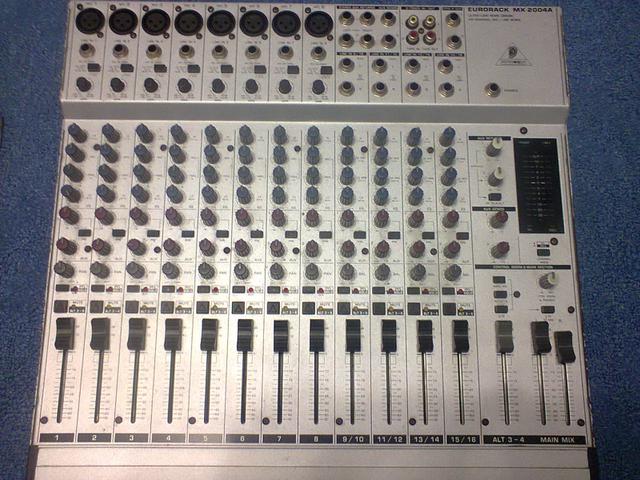Toggle the Mute/ALT 3-4 button on channel 6
The height and width of the screenshot is (480, 640).
pos(240,307)
